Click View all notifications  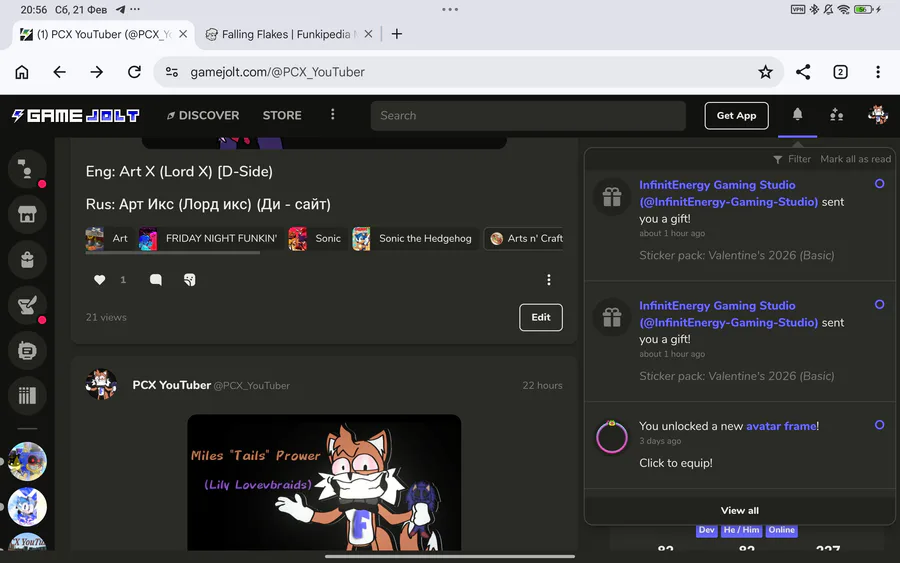coord(739,510)
